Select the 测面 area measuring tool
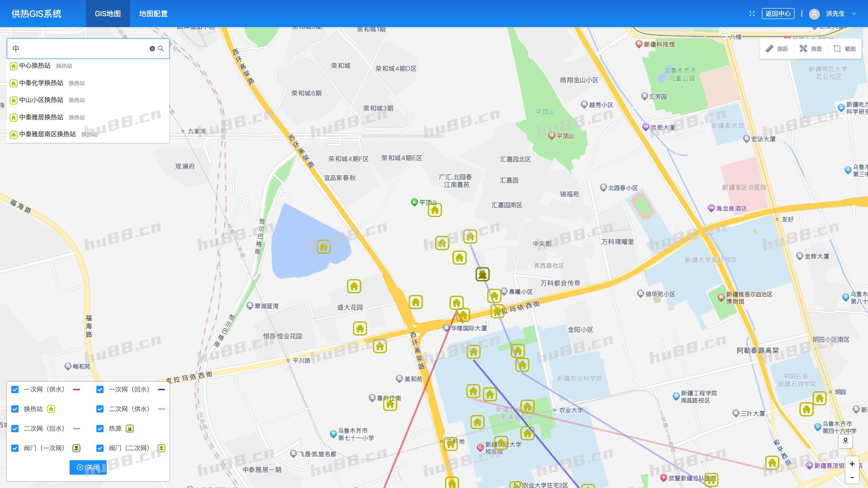The width and height of the screenshot is (868, 488). tap(810, 49)
